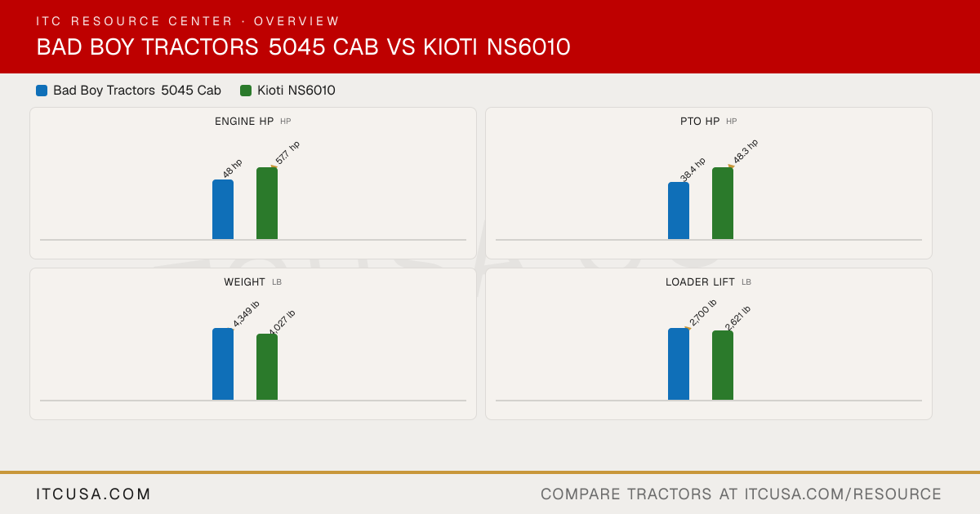Image resolution: width=980 pixels, height=514 pixels.
Task: Select the Kioti NS6010 legend label
Action: [x=296, y=91]
